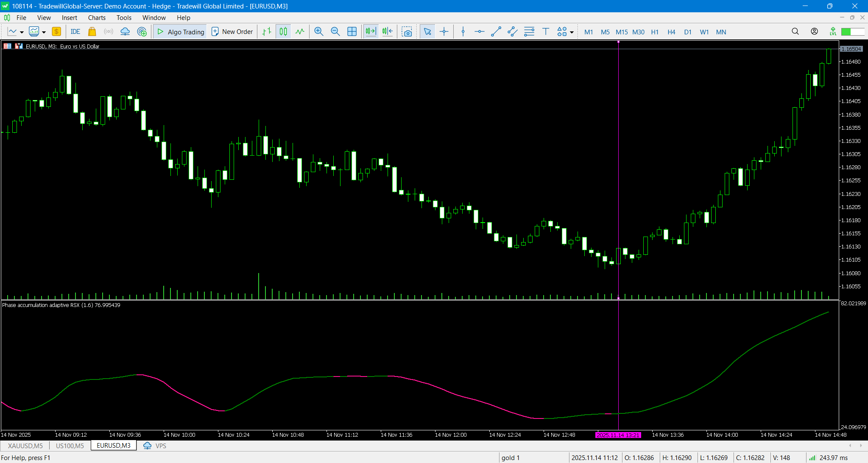Toggle candlestick chart mode
The image size is (868, 463).
283,32
